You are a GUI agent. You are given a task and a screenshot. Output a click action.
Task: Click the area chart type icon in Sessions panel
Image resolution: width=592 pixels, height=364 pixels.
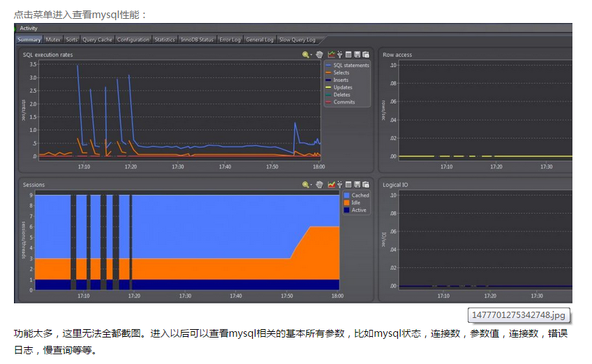pos(331,185)
